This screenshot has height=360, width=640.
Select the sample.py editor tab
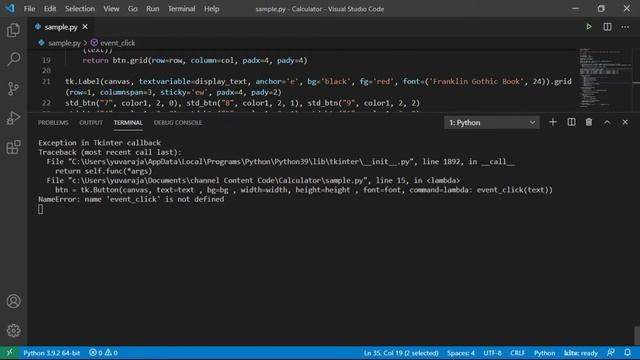pyautogui.click(x=61, y=27)
